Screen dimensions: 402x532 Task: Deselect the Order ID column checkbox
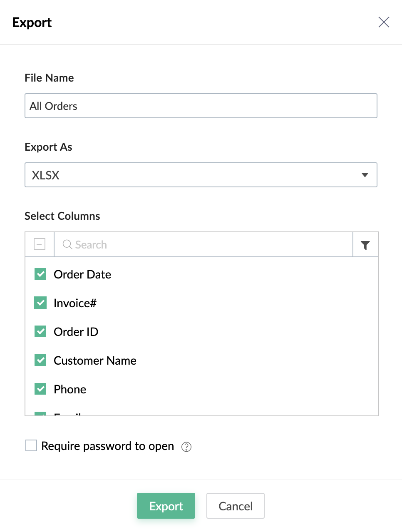point(40,332)
